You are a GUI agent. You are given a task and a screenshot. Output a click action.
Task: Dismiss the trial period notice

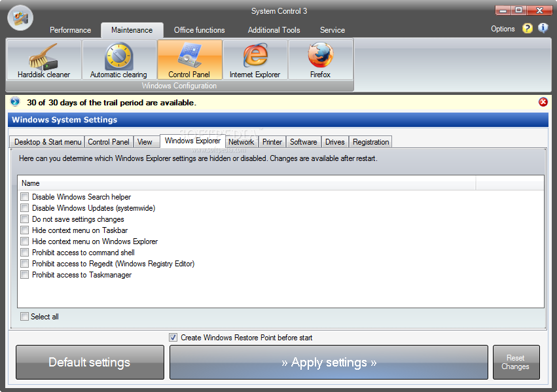(x=543, y=102)
